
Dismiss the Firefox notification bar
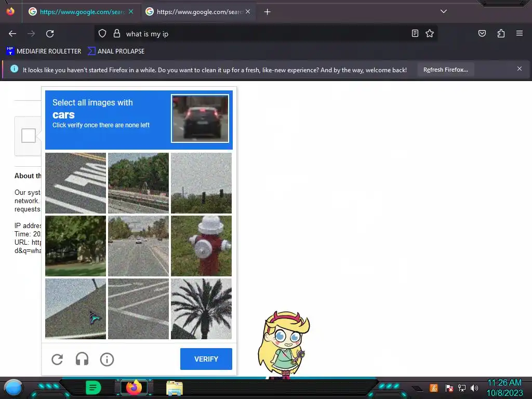coord(519,69)
